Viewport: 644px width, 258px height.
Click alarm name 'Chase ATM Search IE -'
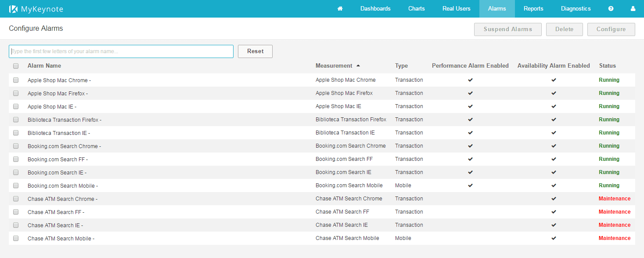pyautogui.click(x=55, y=225)
